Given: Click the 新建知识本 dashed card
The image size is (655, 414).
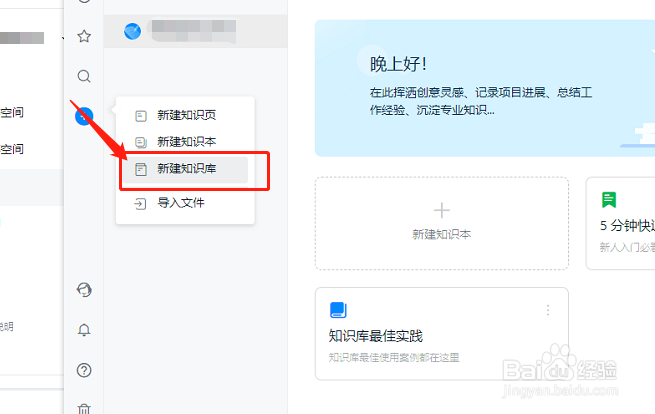Looking at the screenshot, I should coord(442,222).
